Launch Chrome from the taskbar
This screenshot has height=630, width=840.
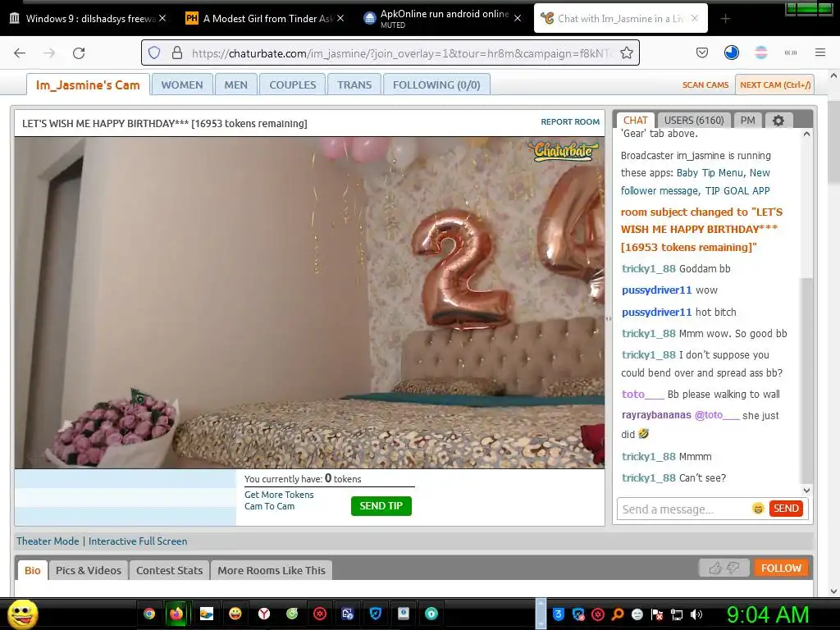click(x=149, y=614)
